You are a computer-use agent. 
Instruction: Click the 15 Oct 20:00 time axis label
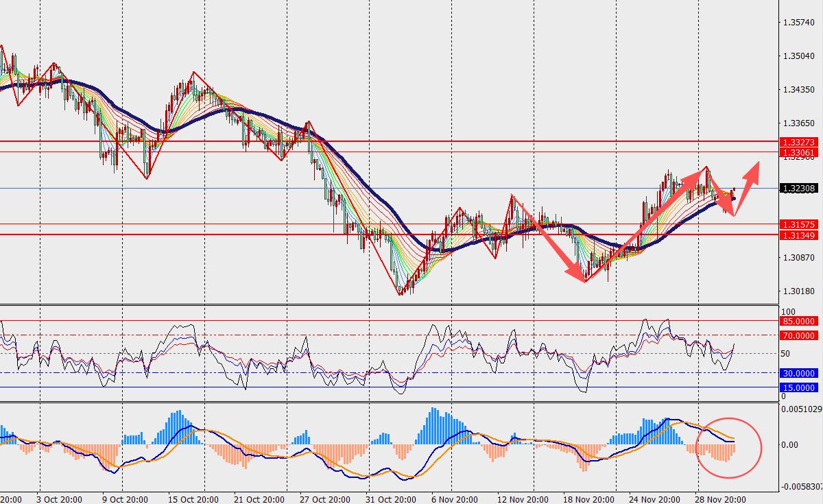[x=192, y=499]
